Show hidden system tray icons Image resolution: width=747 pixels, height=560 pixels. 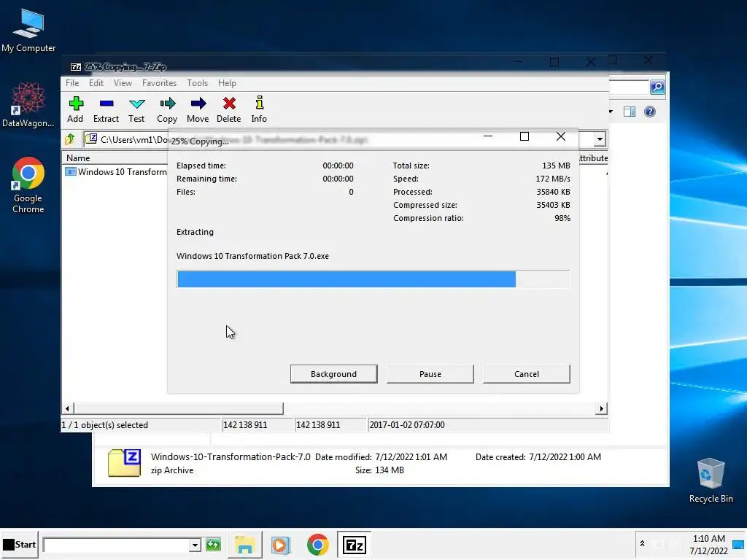pos(642,543)
